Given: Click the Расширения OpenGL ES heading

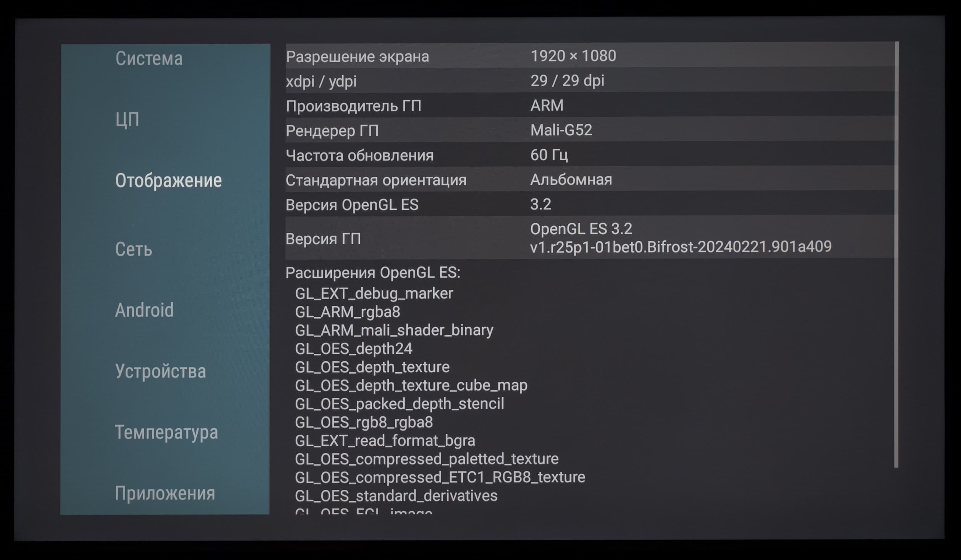Looking at the screenshot, I should 373,273.
